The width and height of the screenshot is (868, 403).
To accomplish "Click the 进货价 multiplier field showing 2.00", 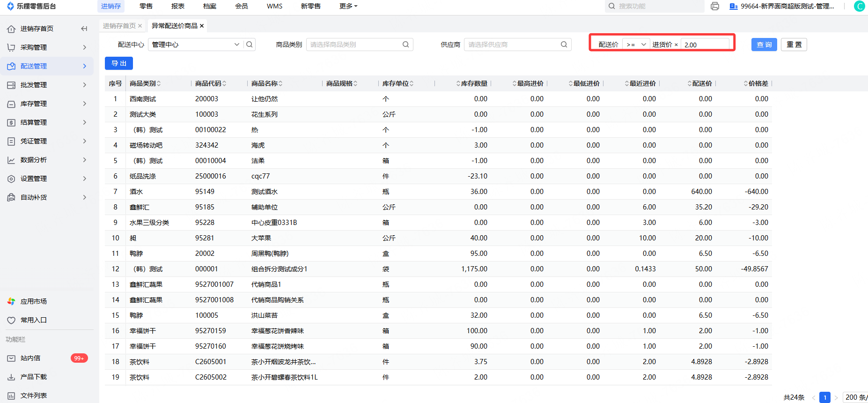I will coord(705,45).
